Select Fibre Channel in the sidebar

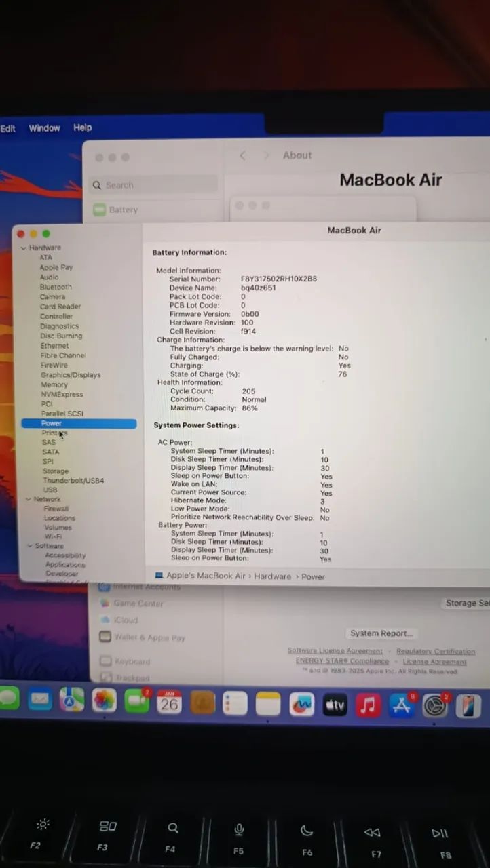coord(63,355)
